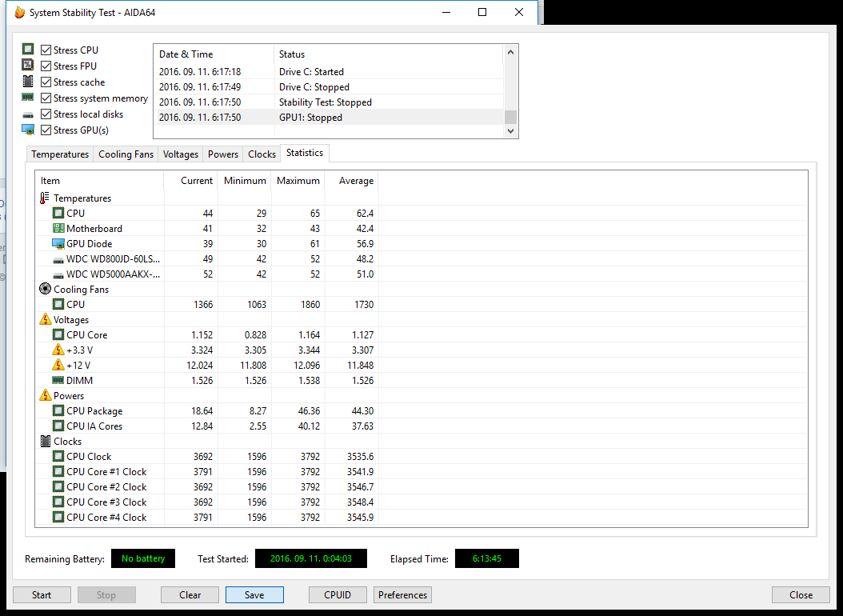Uncheck the Stress CPU checkbox
The height and width of the screenshot is (616, 843).
click(46, 50)
